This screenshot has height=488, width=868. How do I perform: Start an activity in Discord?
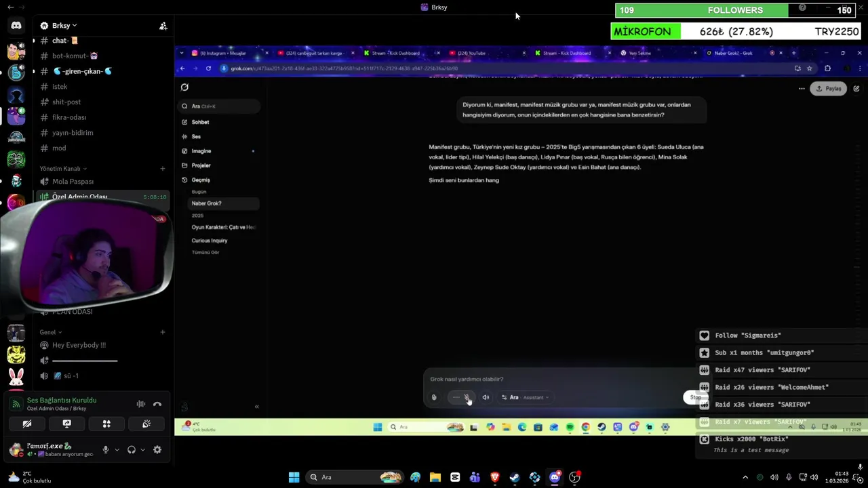pyautogui.click(x=106, y=424)
